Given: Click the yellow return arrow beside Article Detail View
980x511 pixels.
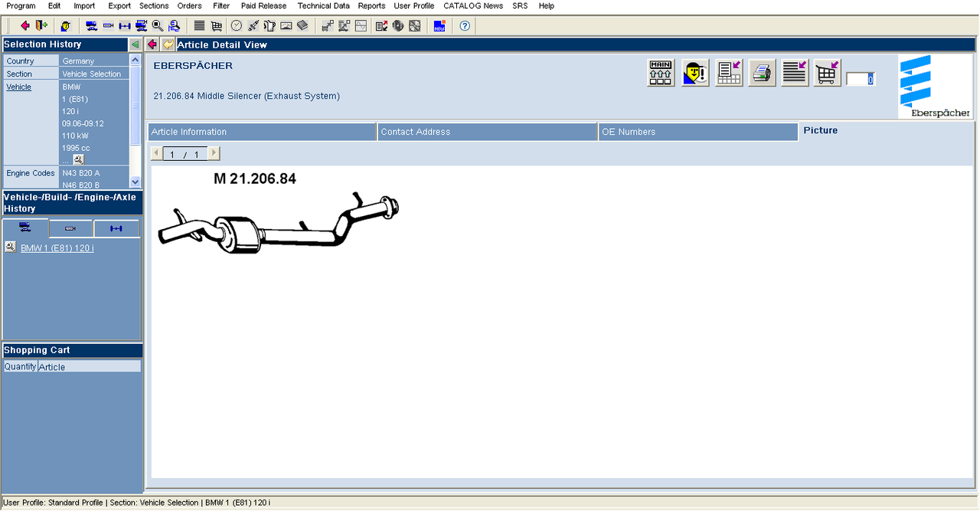Looking at the screenshot, I should (168, 44).
